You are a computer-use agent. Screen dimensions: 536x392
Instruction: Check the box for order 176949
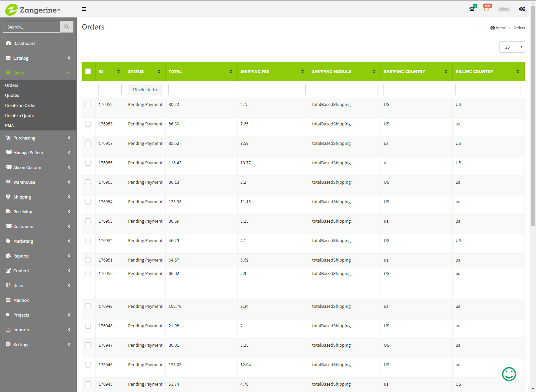coord(88,306)
